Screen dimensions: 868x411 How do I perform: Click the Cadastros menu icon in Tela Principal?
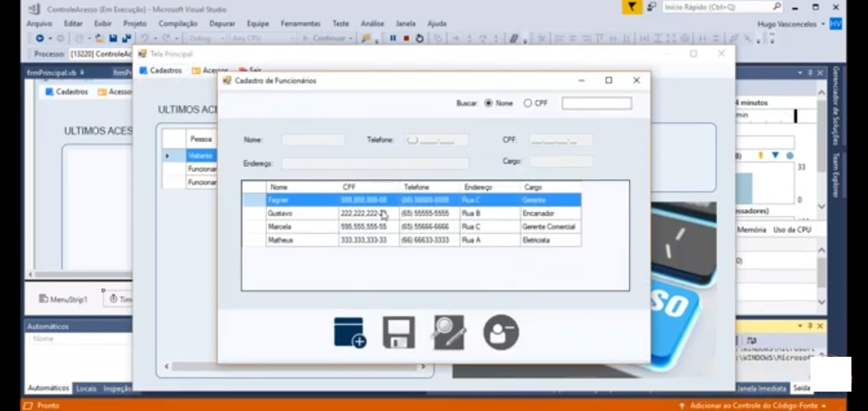pos(143,70)
